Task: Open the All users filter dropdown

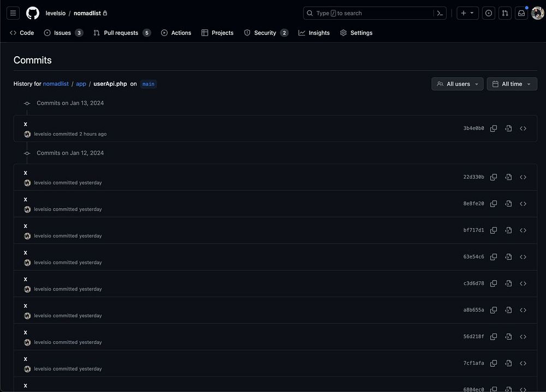Action: (457, 84)
